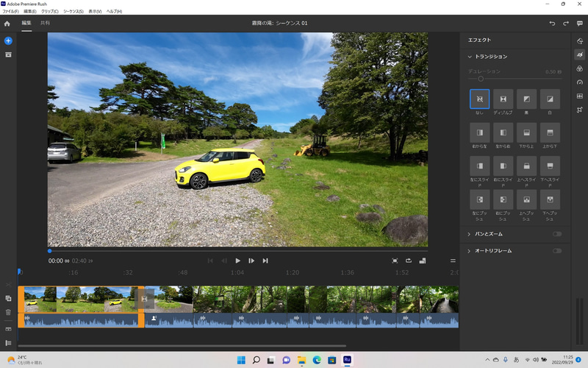Click the Undo arrow button

tap(552, 24)
